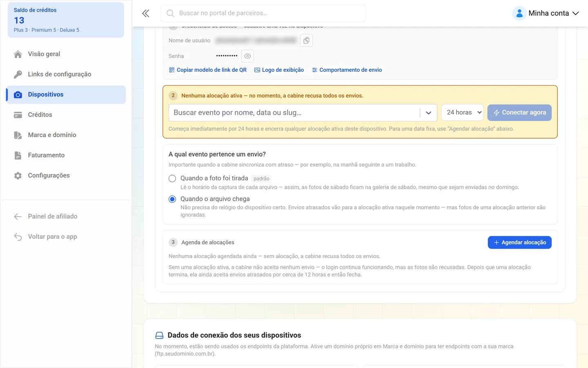Click the Visão geral home icon

[18, 54]
